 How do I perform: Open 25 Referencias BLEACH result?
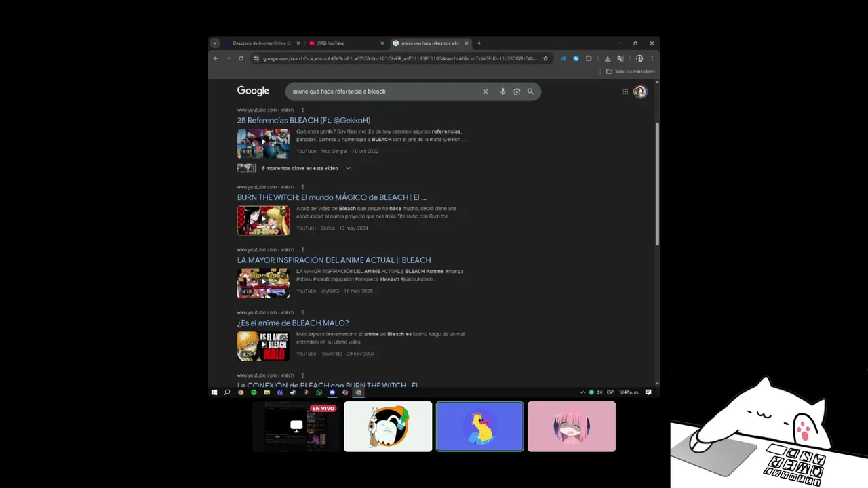coord(303,121)
